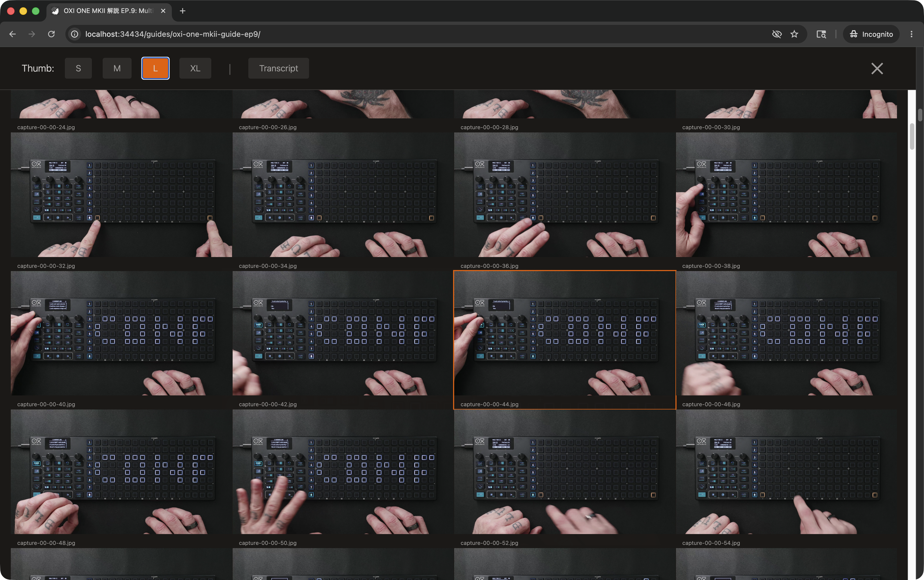The height and width of the screenshot is (580, 924).
Task: Select thumbnail capture-00-00-32.jpg
Action: click(x=121, y=195)
